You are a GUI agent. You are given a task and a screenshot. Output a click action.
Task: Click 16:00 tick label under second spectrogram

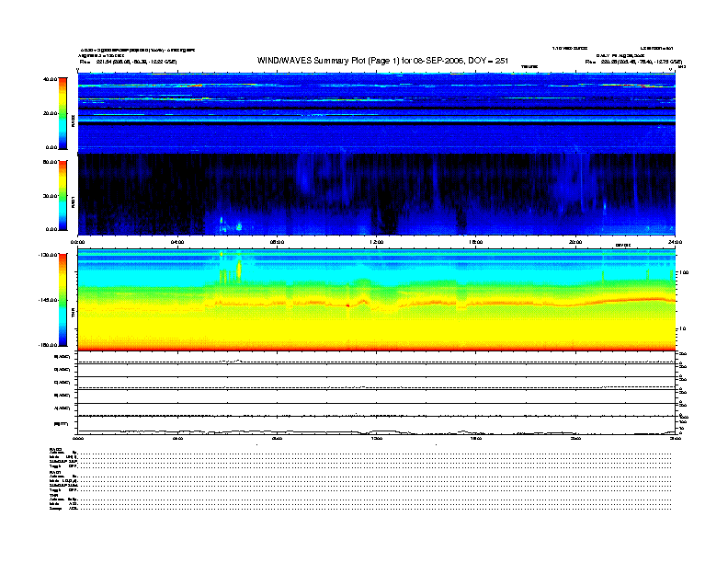coord(476,242)
